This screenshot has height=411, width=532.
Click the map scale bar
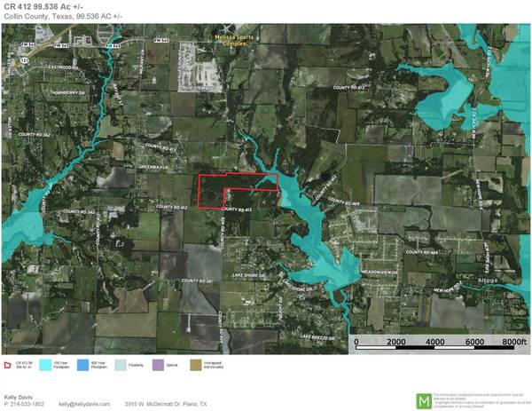[x=434, y=340]
